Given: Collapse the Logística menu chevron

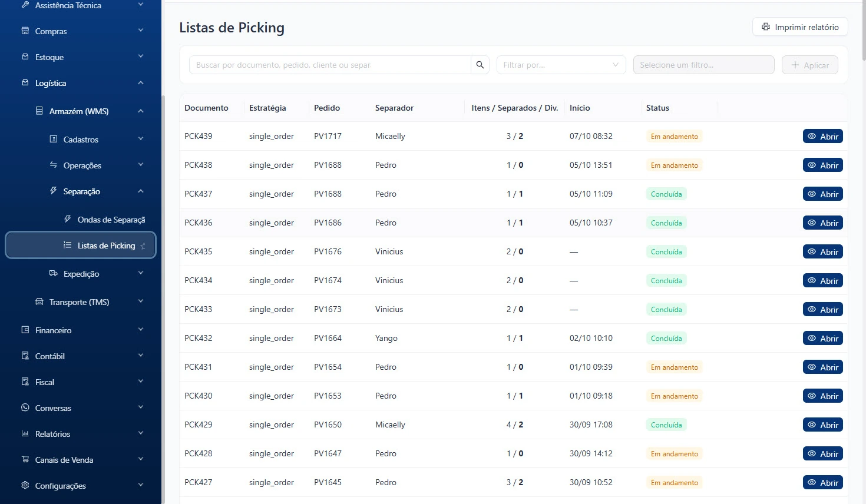Looking at the screenshot, I should tap(141, 83).
